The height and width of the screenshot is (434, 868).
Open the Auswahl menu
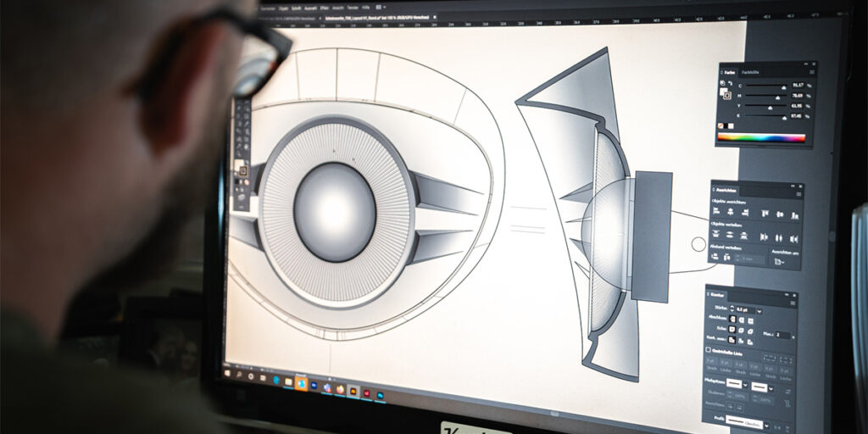(310, 8)
